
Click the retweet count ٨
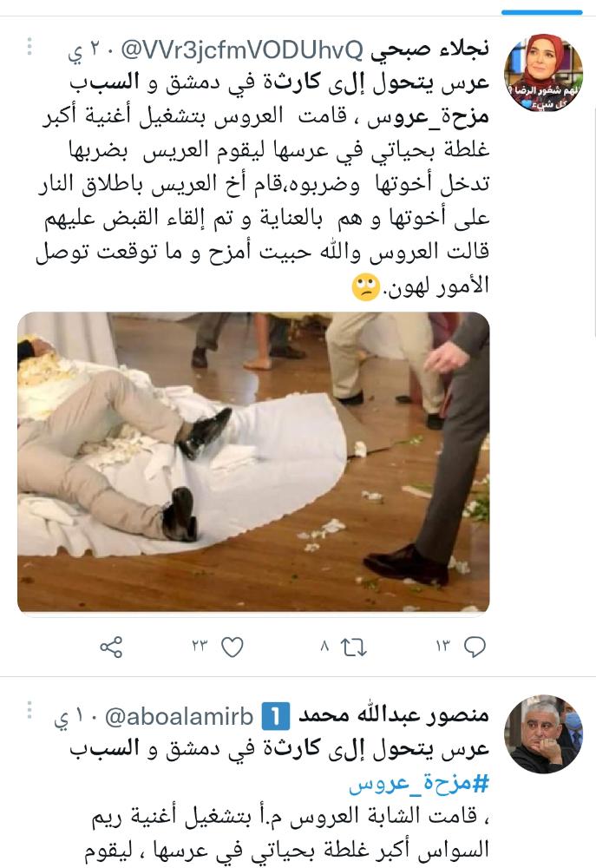pos(324,646)
